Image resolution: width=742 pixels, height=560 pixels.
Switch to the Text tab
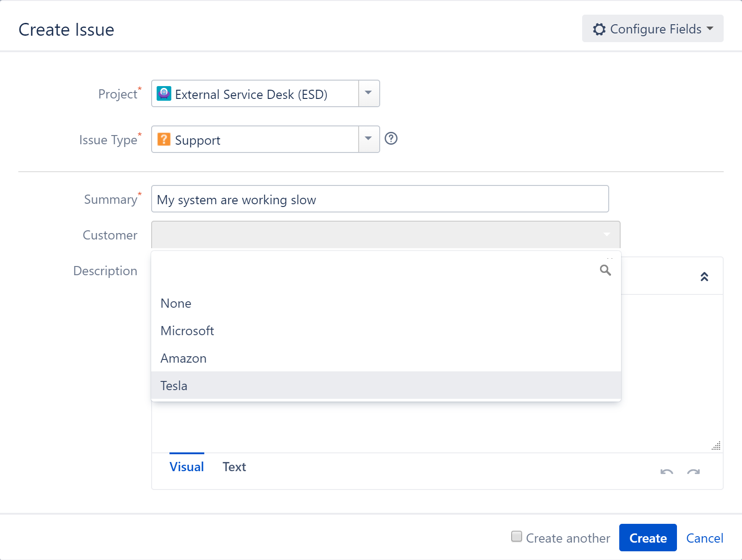click(x=234, y=467)
